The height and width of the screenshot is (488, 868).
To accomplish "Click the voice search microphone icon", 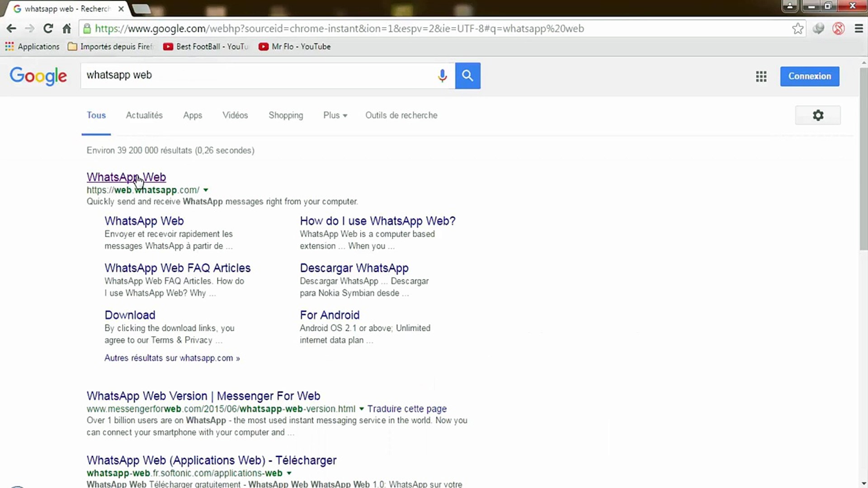I will [x=442, y=75].
